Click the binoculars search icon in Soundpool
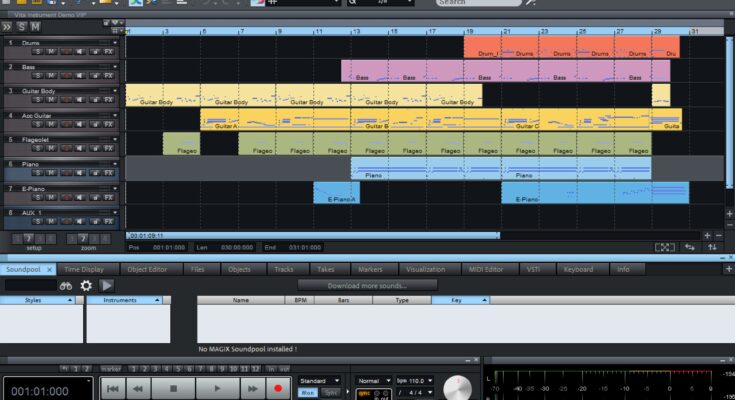Screen dimensions: 735x400 tap(65, 286)
